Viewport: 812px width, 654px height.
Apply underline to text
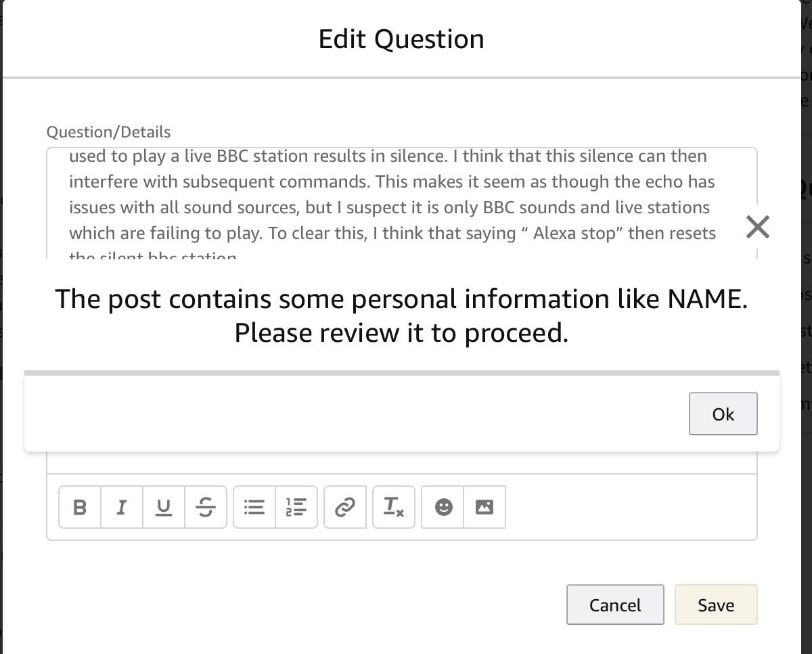click(164, 506)
